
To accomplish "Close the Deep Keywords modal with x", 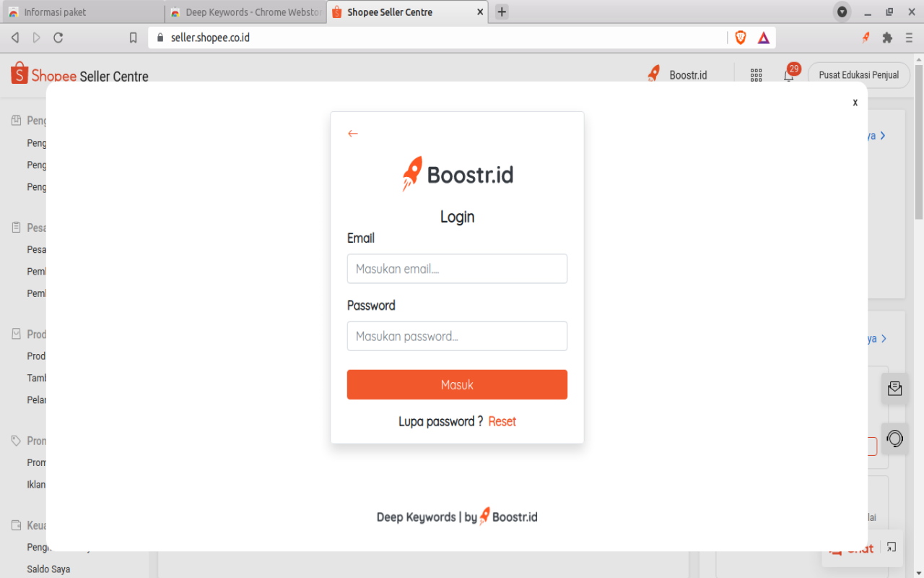I will tap(855, 103).
